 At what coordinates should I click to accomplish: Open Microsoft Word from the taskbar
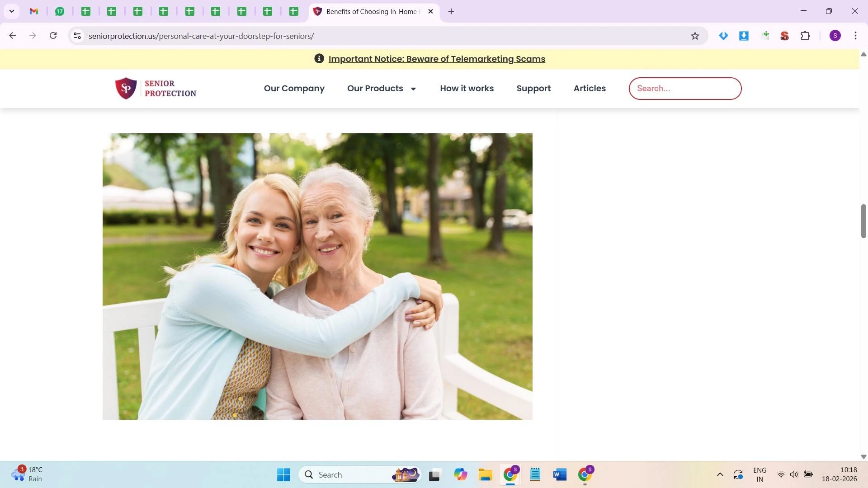[x=560, y=475]
